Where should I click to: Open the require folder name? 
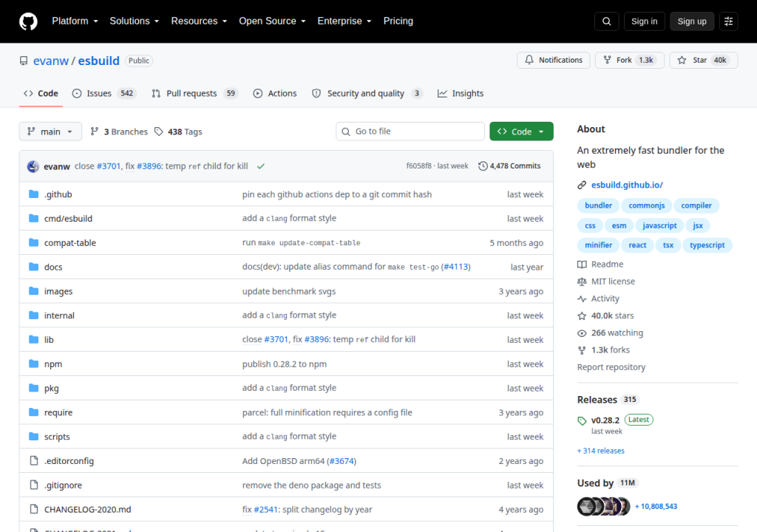click(58, 412)
